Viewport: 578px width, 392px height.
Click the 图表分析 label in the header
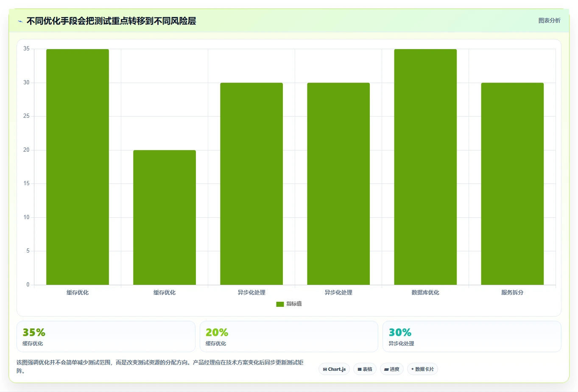pyautogui.click(x=549, y=20)
